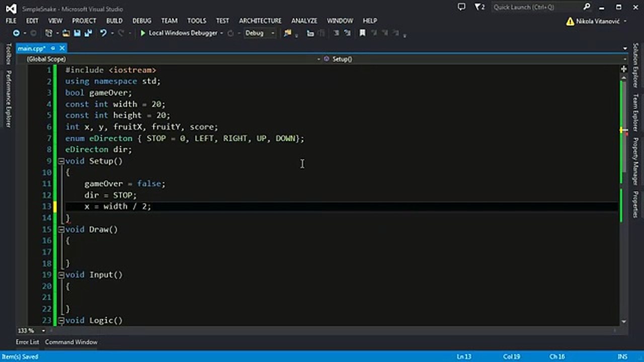
Task: Start debugging with green play icon
Action: click(143, 33)
